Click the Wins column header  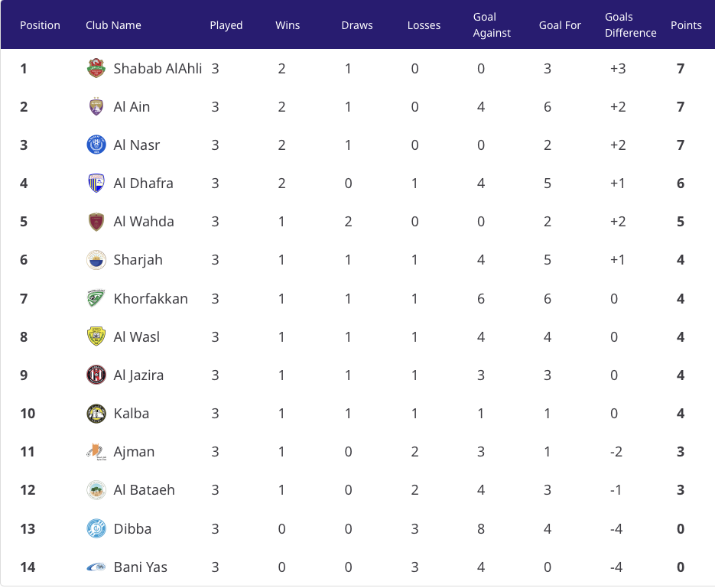coord(288,25)
